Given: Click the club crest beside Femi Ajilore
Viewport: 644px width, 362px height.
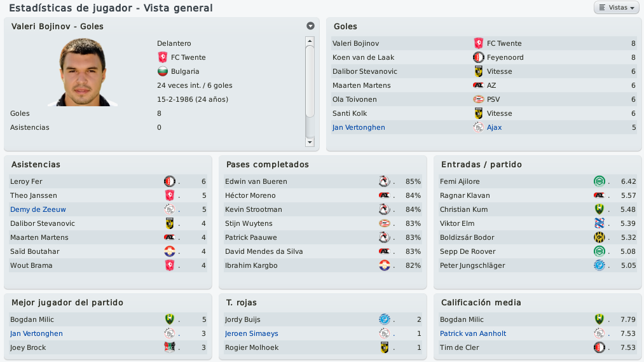Looking at the screenshot, I should pyautogui.click(x=599, y=181).
